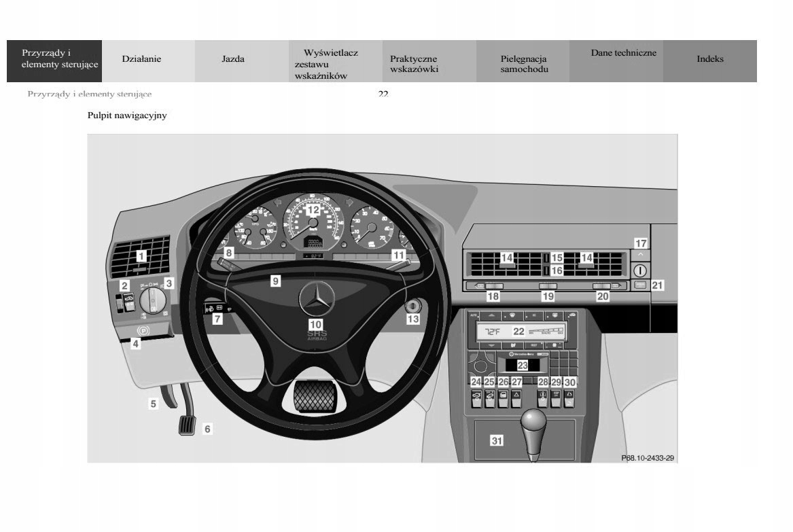Click the circled P parking brake symbol

(143, 331)
